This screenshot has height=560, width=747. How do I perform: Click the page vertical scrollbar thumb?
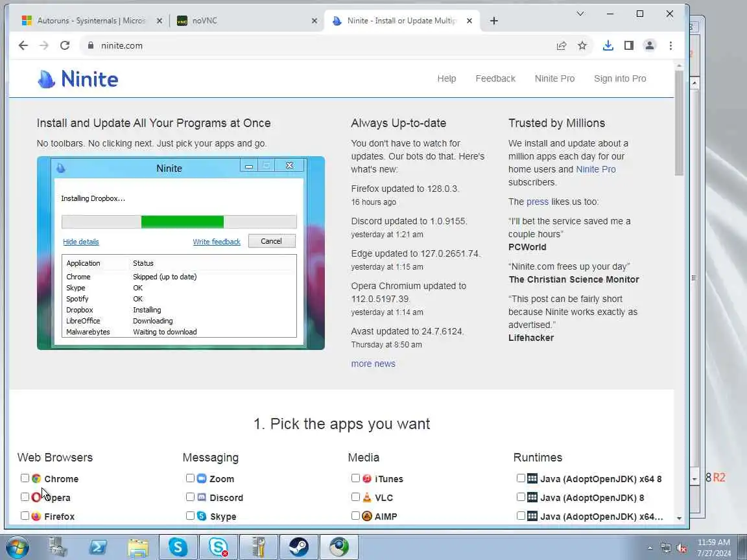coord(679,123)
